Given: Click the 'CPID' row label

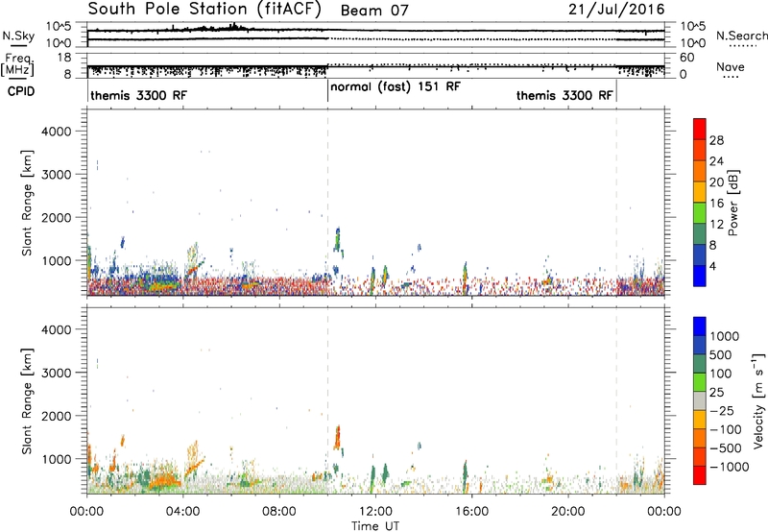Looking at the screenshot, I should [x=21, y=91].
